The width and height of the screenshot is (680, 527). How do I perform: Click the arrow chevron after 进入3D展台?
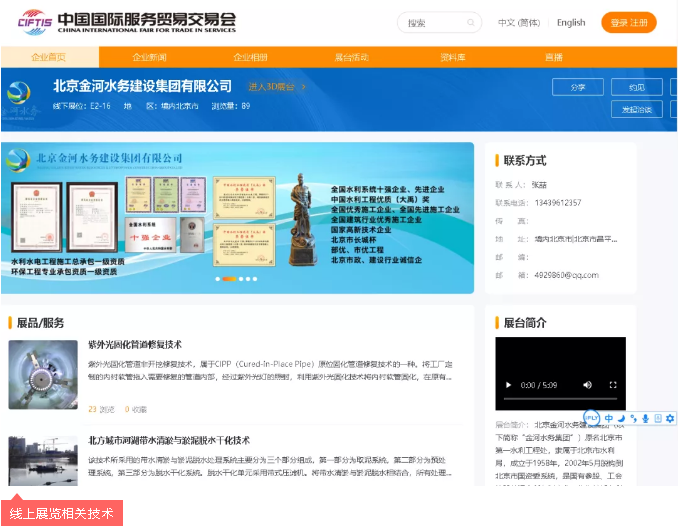pos(304,87)
